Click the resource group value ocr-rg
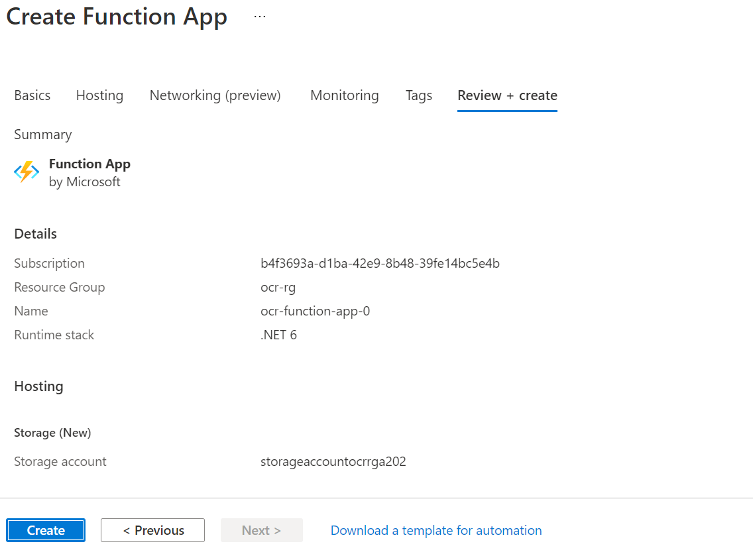Screen dimensions: 753x560 pyautogui.click(x=278, y=287)
